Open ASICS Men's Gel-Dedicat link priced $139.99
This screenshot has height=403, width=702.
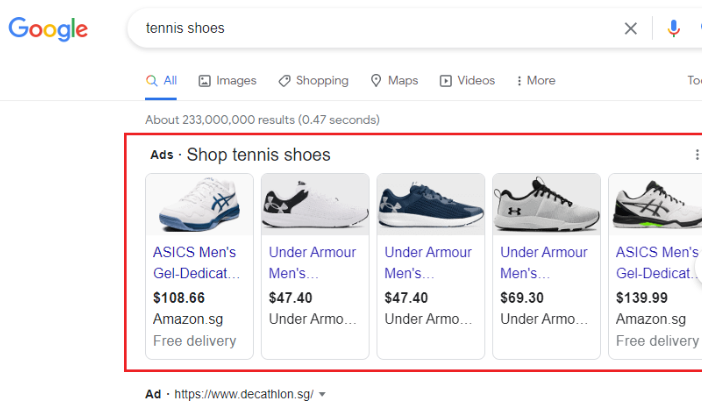[657, 263]
